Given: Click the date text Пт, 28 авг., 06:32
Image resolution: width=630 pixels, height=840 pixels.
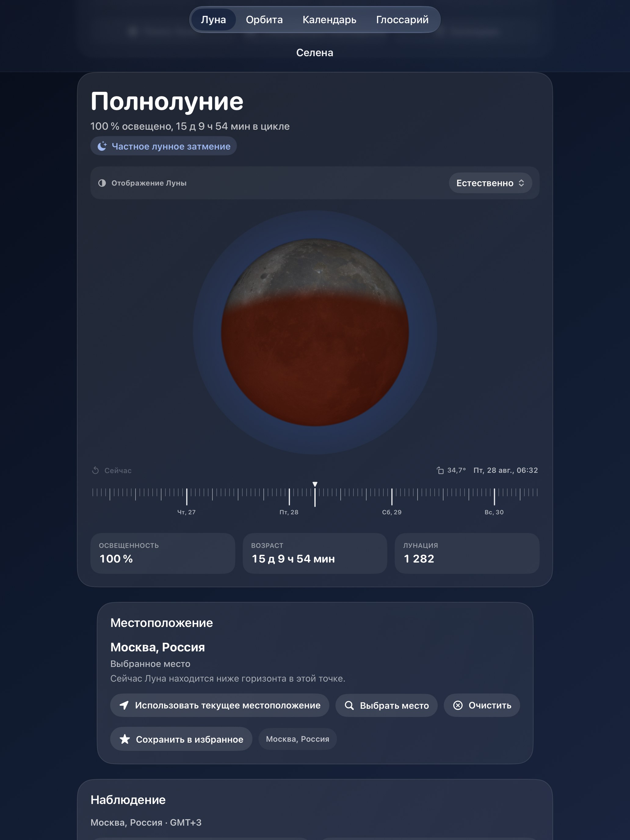Looking at the screenshot, I should click(x=505, y=470).
